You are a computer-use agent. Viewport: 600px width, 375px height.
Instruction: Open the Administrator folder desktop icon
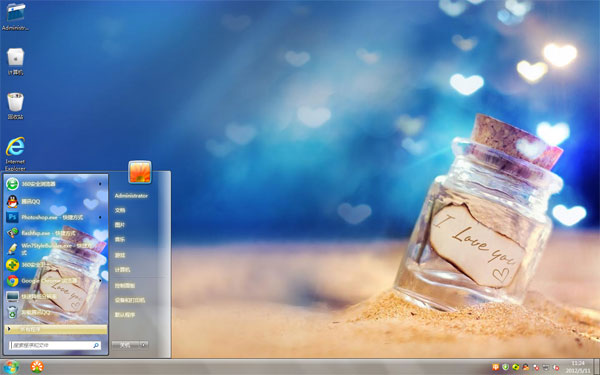(15, 16)
